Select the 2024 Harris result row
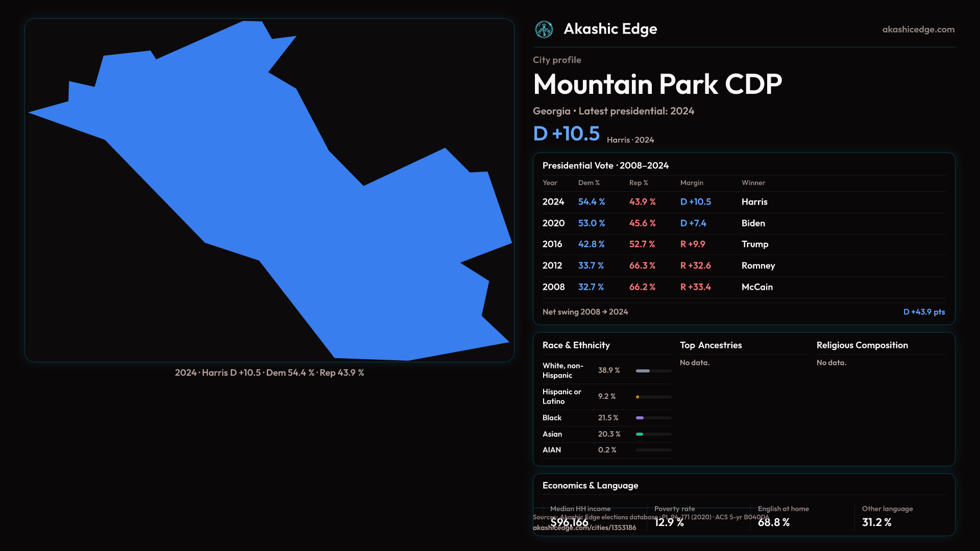The image size is (980, 551). click(743, 202)
